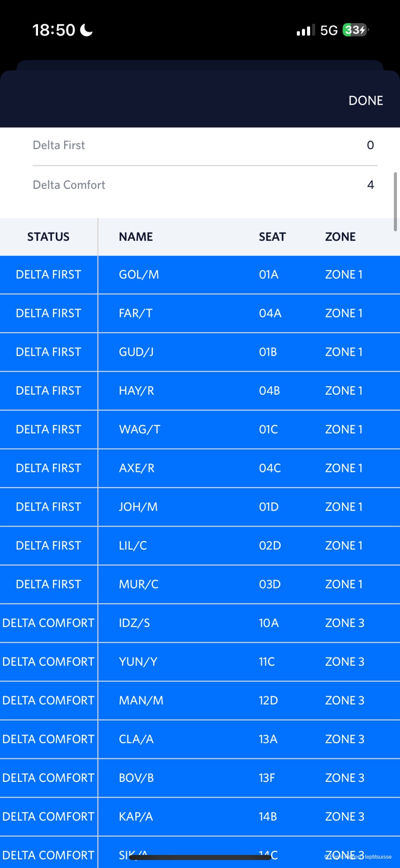Image resolution: width=400 pixels, height=868 pixels.
Task: Tap the STATUS column header
Action: coord(48,237)
